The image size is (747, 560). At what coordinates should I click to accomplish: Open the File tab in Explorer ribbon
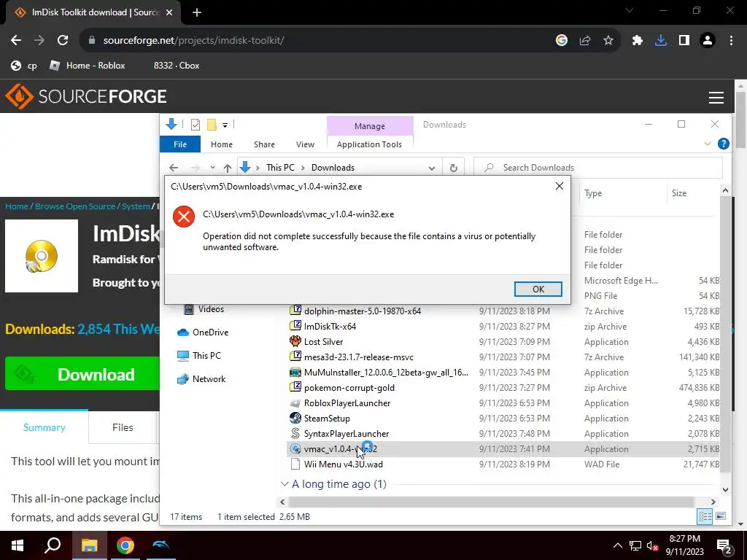tap(180, 144)
